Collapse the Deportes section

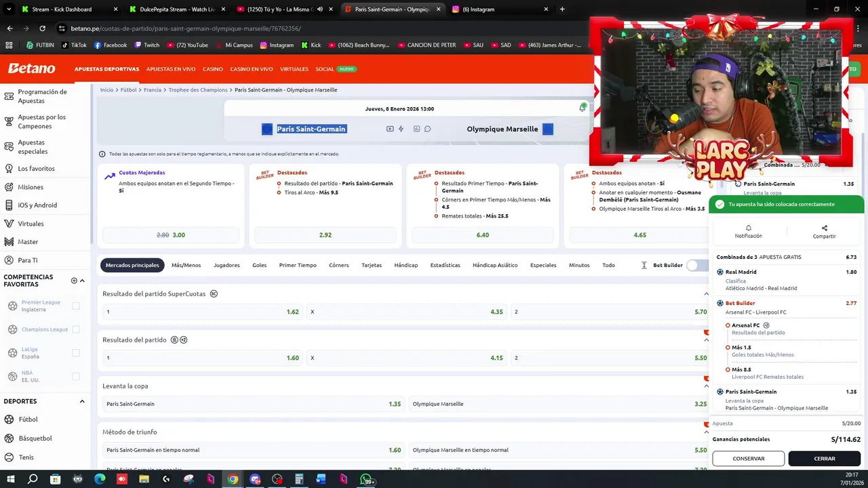click(82, 401)
